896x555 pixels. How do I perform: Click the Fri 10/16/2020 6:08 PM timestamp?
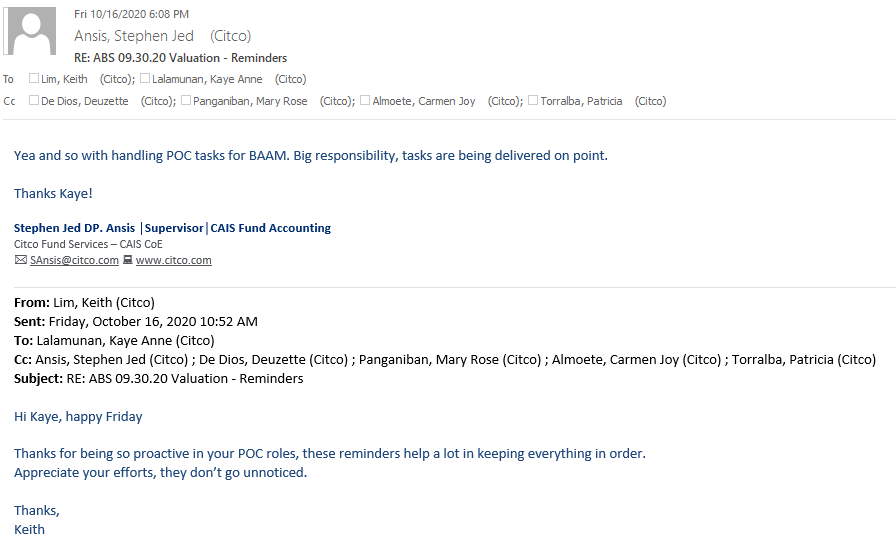point(131,14)
